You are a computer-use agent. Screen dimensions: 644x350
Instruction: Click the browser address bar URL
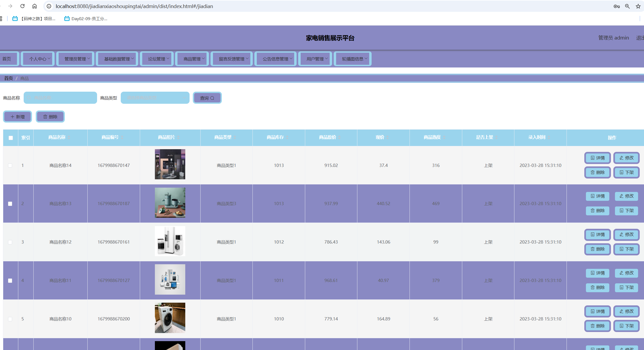tap(134, 6)
